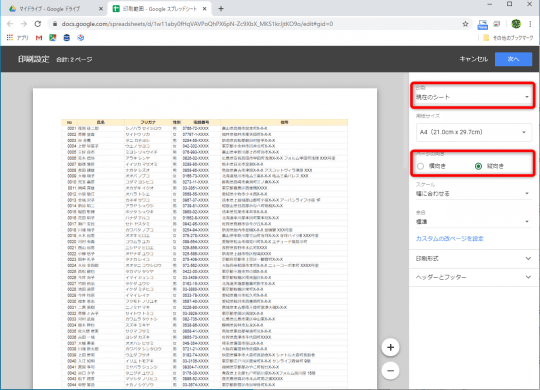Select the 横向き landscape orientation radio
Screen dimensions: 540x390
420,166
